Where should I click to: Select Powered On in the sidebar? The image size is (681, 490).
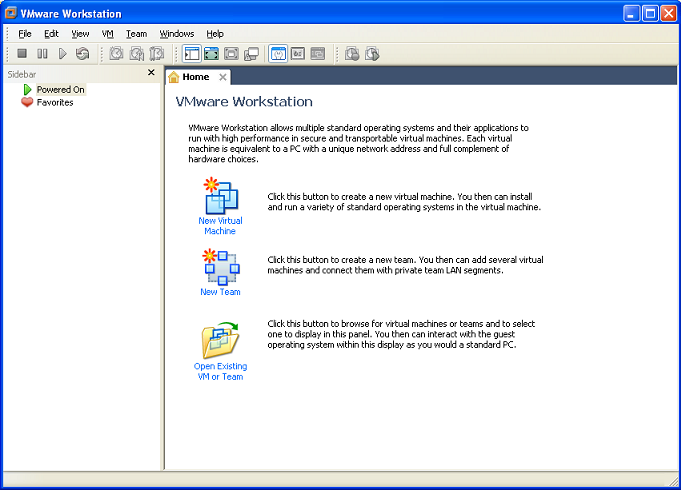click(60, 89)
